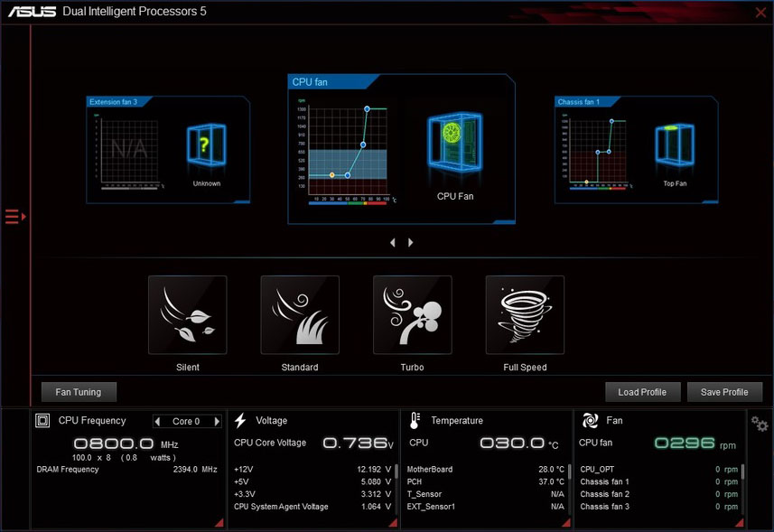Click the 0800.0 MHz frequency reading
Screen dimensions: 774x532
pyautogui.click(x=114, y=443)
